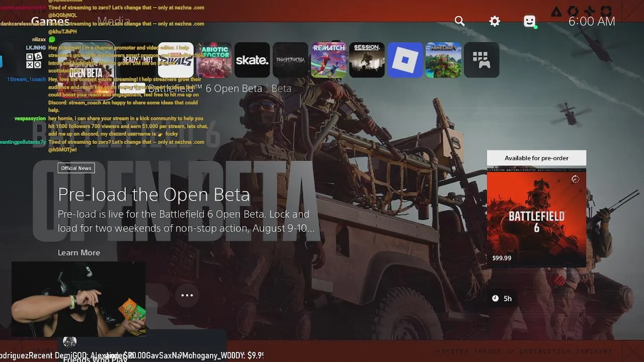This screenshot has width=644, height=362.
Task: Launch the Session game tile
Action: (x=367, y=60)
